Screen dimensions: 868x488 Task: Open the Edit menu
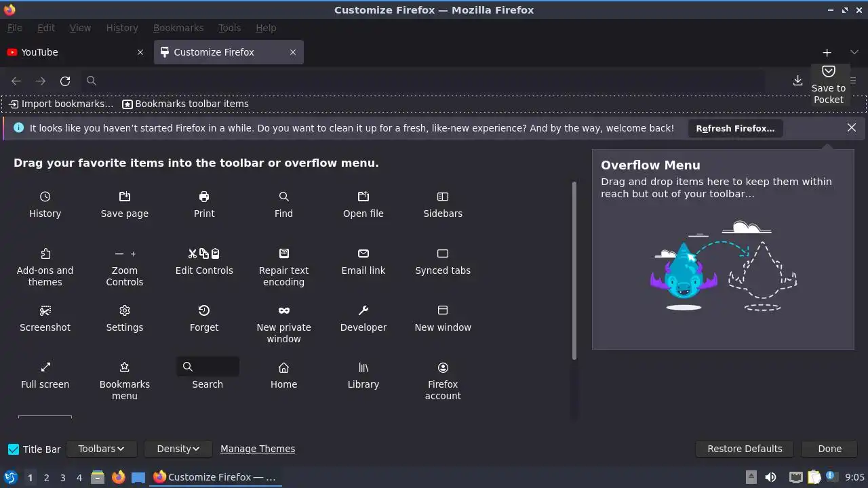point(46,28)
